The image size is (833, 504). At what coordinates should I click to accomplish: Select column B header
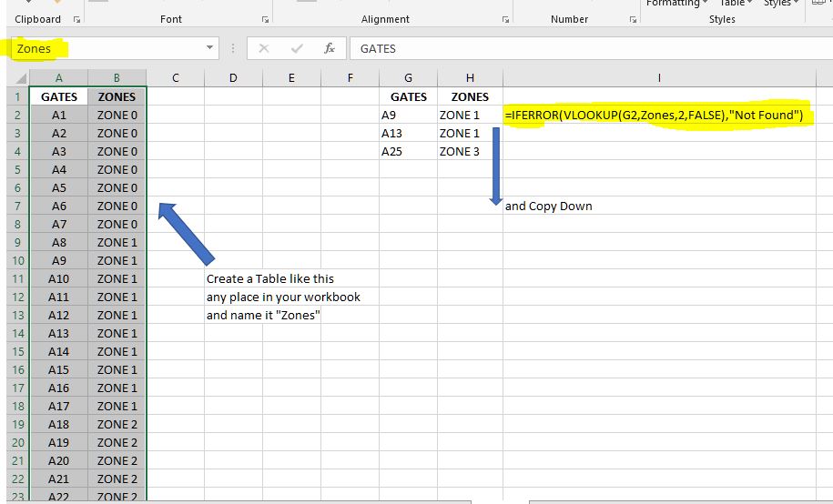[117, 78]
